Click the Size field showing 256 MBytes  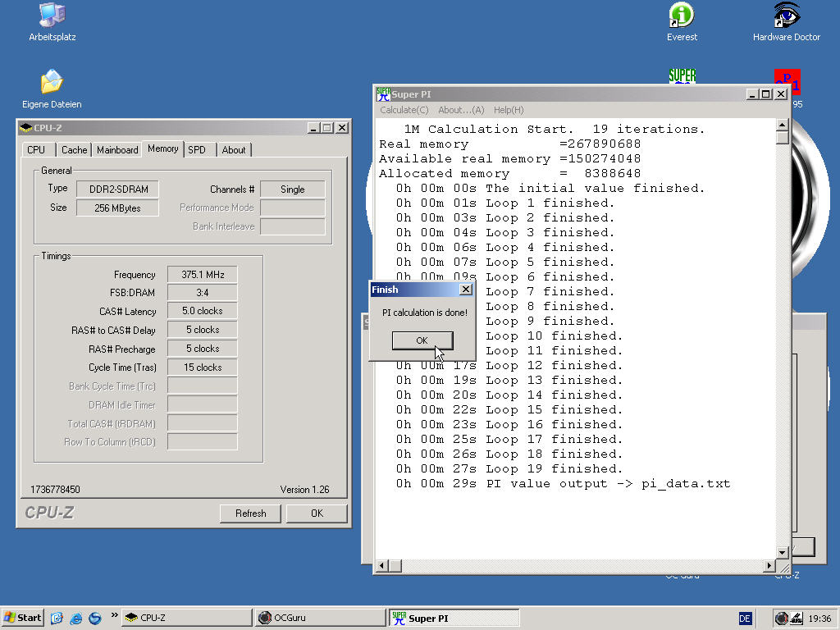(118, 208)
